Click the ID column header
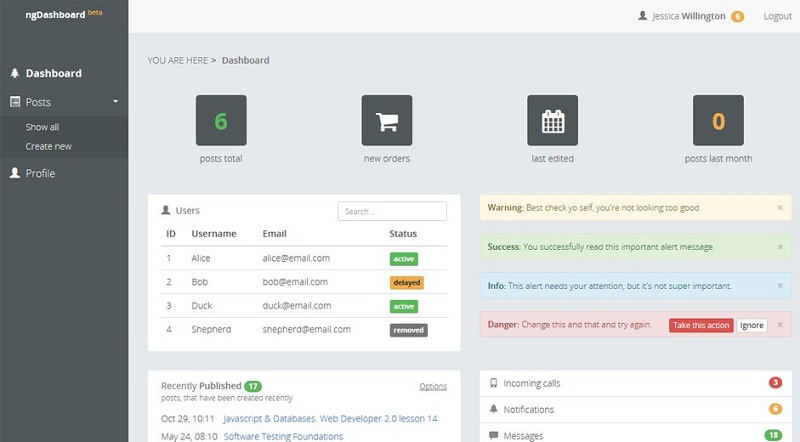This screenshot has height=442, width=800. 171,234
